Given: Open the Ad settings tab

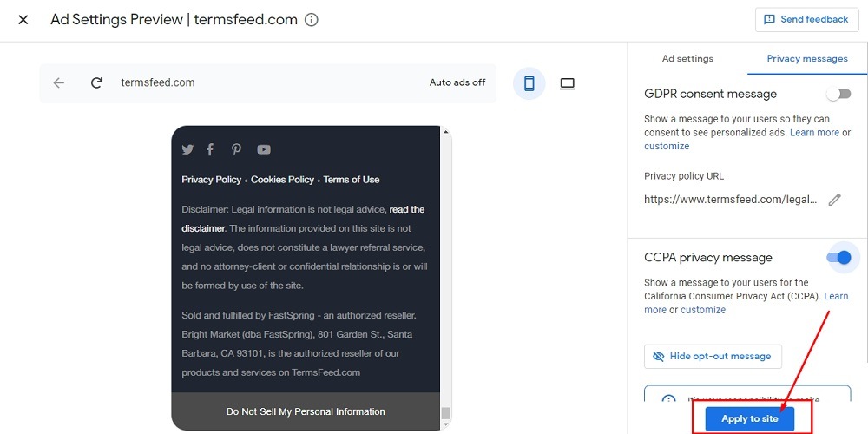Looking at the screenshot, I should click(x=687, y=59).
